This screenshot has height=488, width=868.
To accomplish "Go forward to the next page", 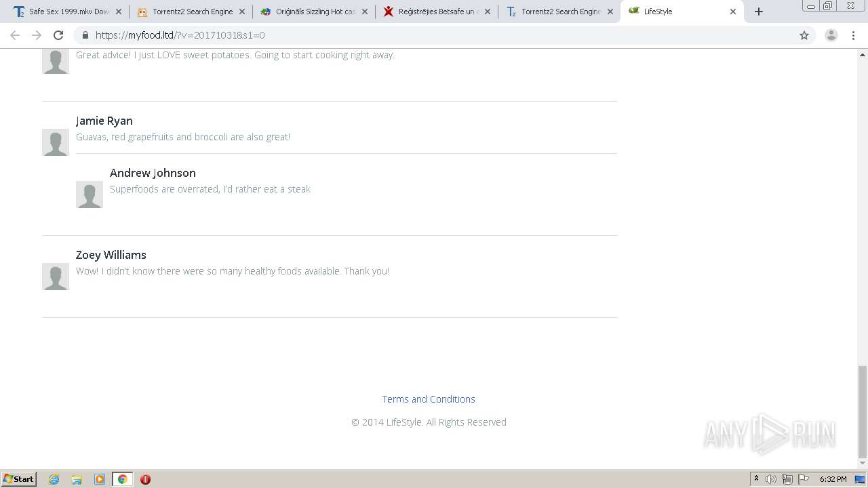I will (x=37, y=35).
